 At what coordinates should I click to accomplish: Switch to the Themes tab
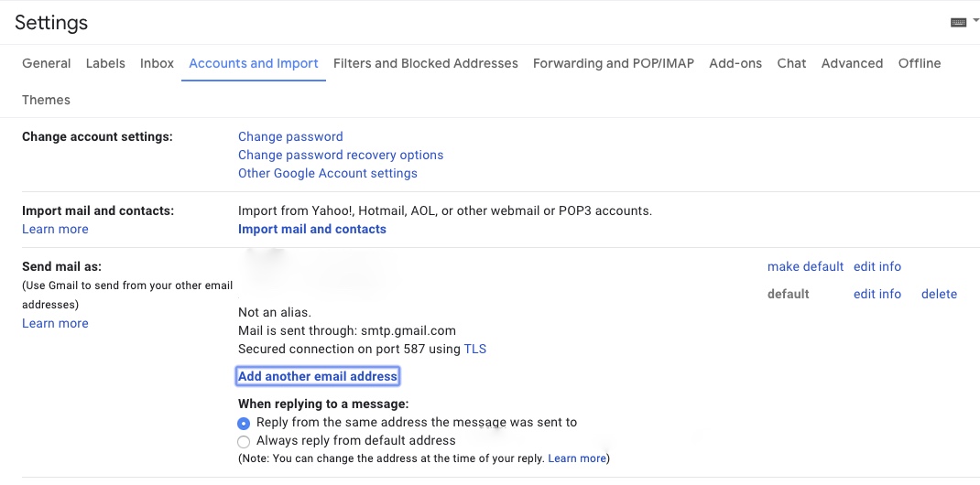[46, 100]
